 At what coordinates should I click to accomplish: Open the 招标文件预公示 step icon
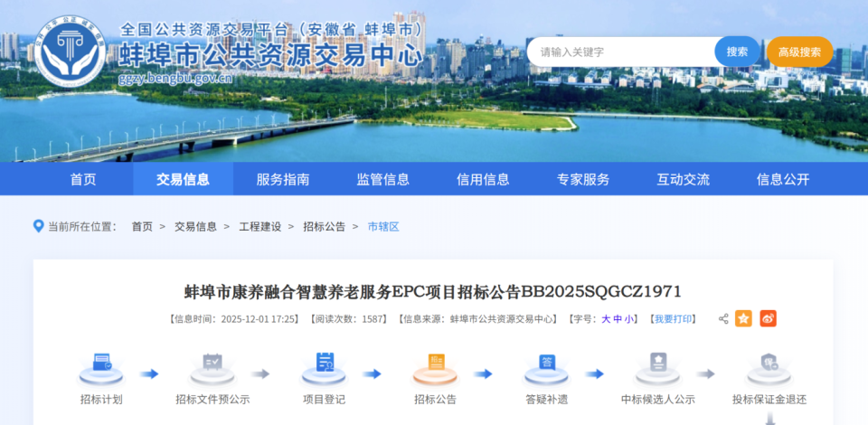[x=212, y=369]
